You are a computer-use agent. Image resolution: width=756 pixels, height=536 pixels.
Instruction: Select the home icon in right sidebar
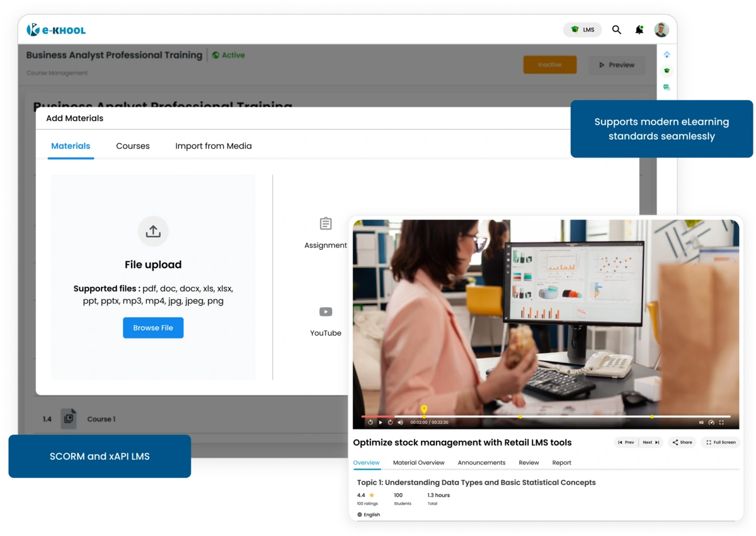click(x=667, y=55)
